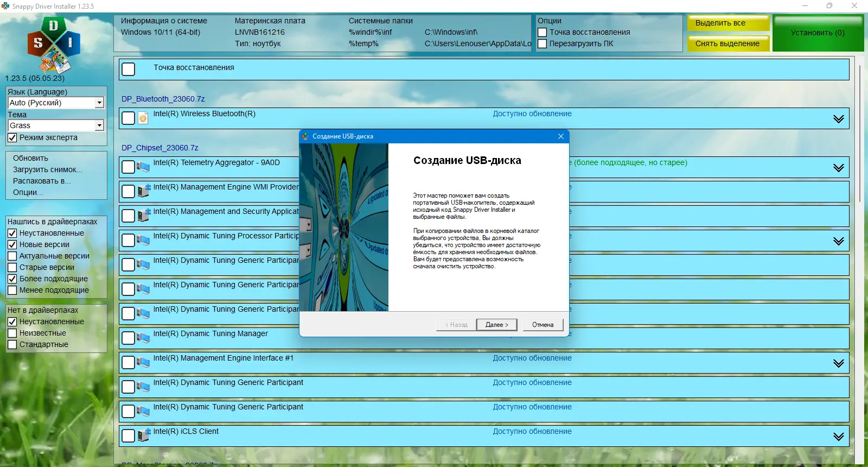Toggle the Режим эксперта checkbox

click(x=12, y=138)
